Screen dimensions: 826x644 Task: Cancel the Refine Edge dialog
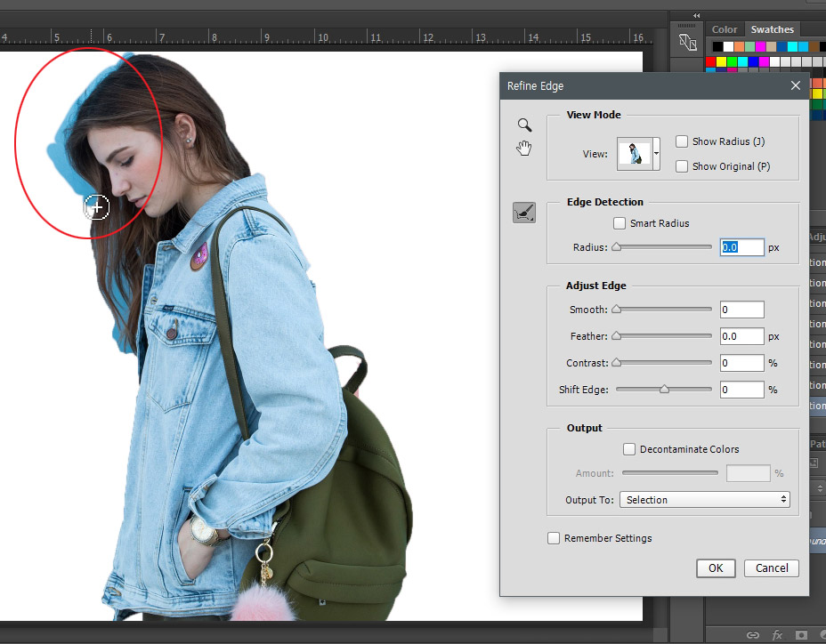click(772, 568)
